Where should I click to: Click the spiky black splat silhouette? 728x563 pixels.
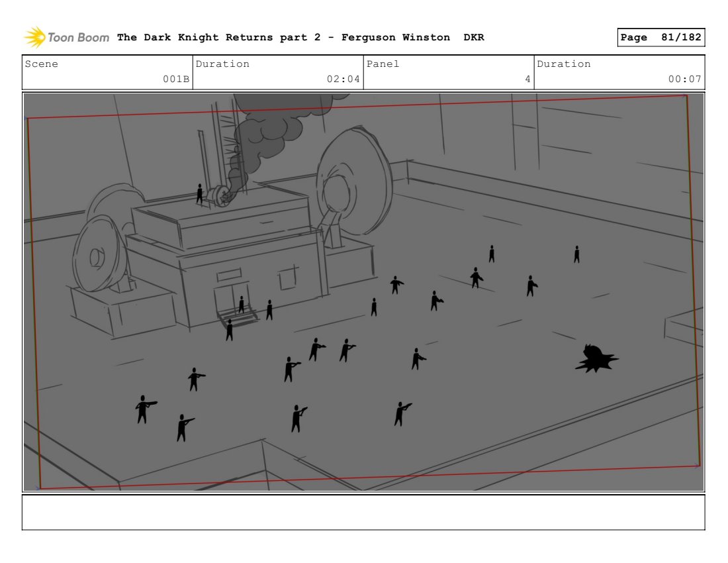click(x=596, y=358)
